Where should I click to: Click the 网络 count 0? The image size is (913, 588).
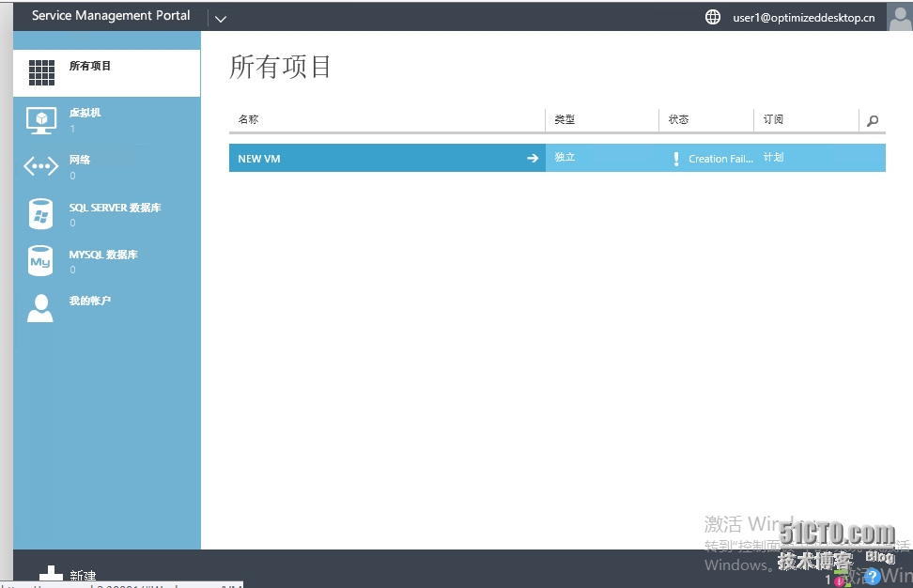coord(72,176)
